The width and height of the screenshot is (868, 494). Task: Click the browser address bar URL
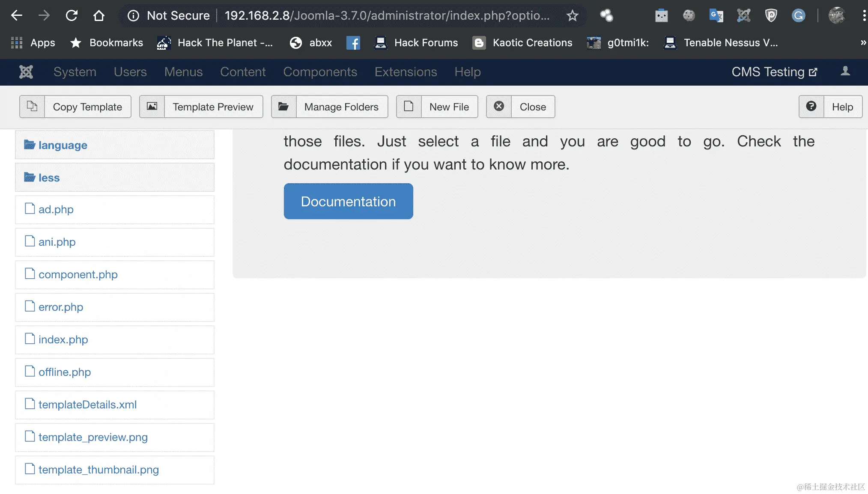tap(385, 16)
